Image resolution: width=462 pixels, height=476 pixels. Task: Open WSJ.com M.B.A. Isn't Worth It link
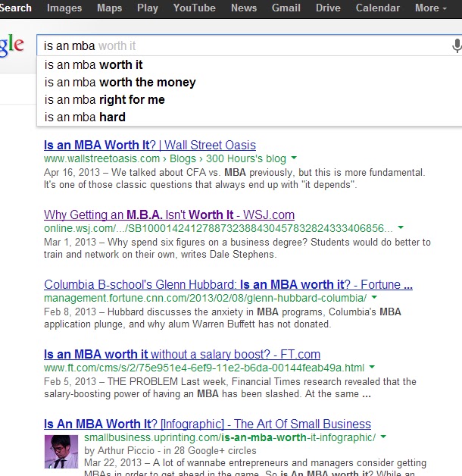(169, 215)
